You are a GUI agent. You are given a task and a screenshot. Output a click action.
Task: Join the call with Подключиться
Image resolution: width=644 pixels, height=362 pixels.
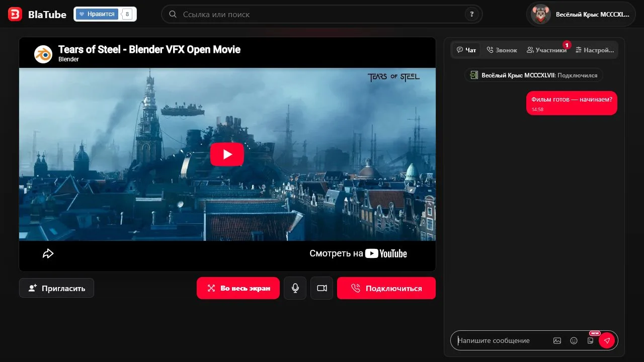(x=386, y=288)
